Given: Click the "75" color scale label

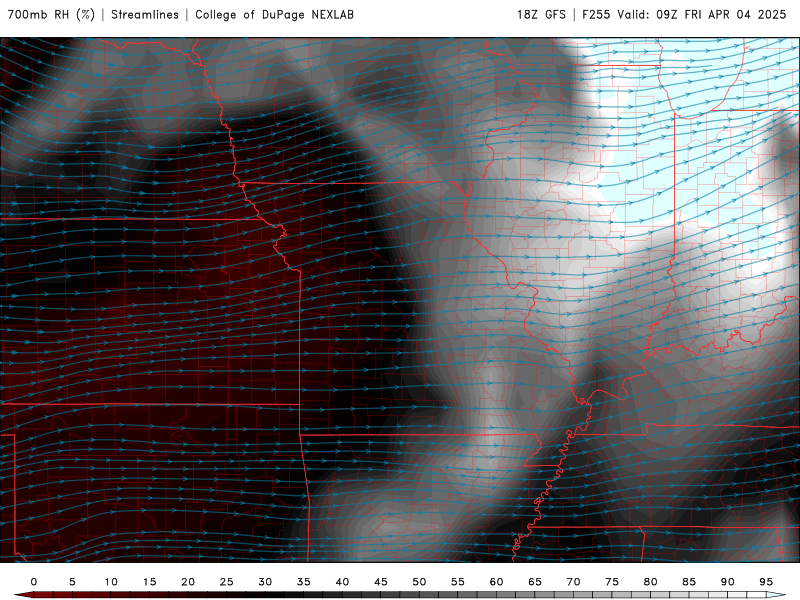Looking at the screenshot, I should tap(612, 582).
